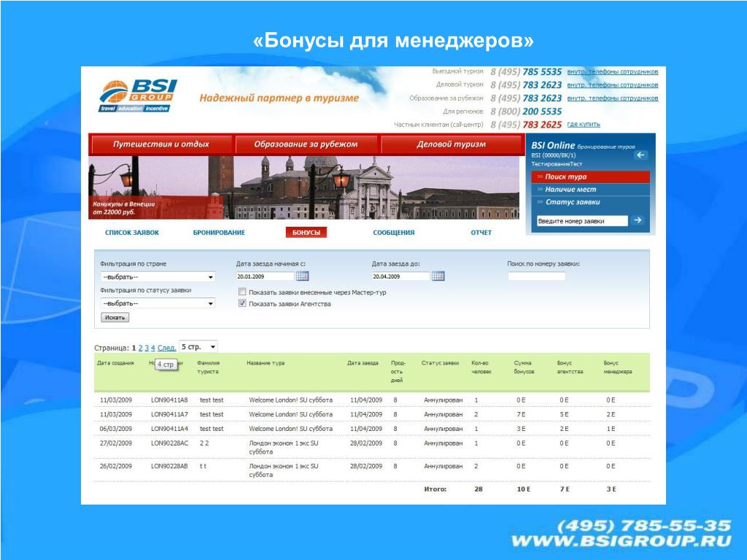Image resolution: width=747 pixels, height=560 pixels.
Task: Click the Поиск по номеру заявки field
Action: [x=536, y=276]
